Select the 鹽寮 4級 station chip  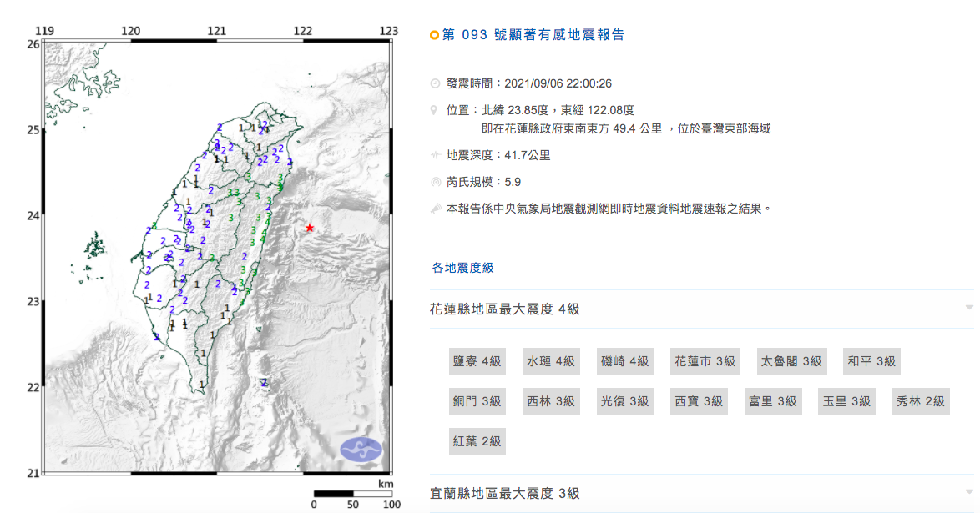pyautogui.click(x=477, y=361)
